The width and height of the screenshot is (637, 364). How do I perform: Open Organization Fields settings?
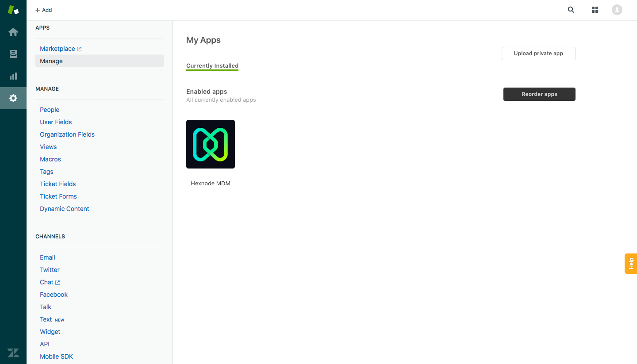coord(67,134)
